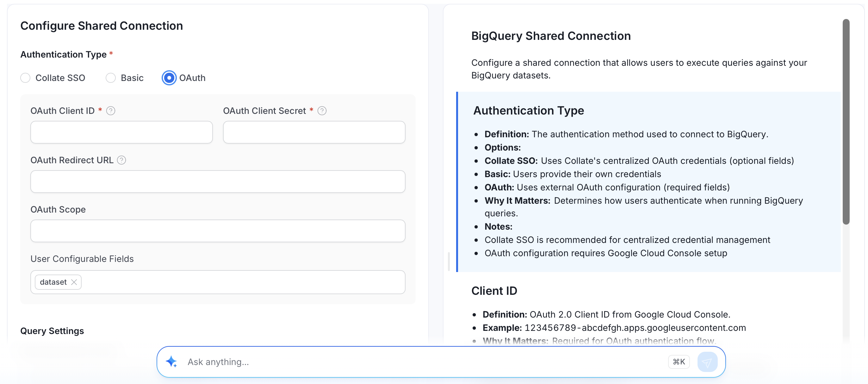Focus the OAuth Client Secret input field

[314, 132]
